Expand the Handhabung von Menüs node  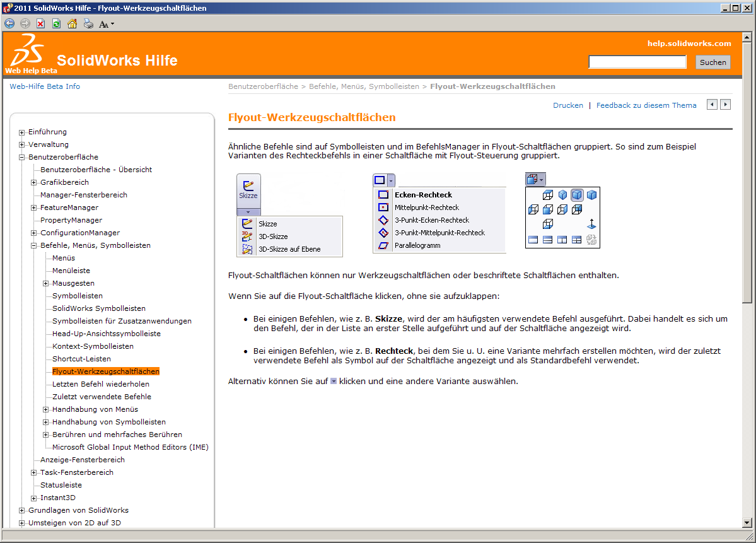(46, 409)
